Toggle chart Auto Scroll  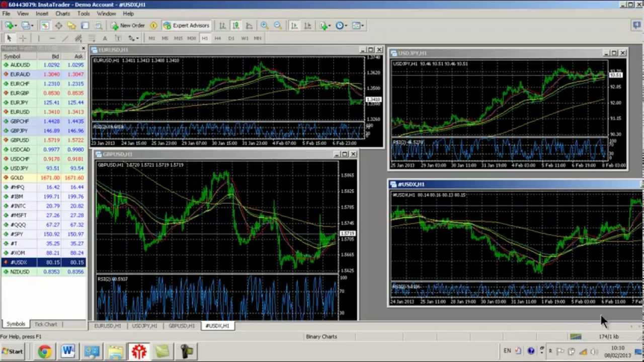pos(294,26)
